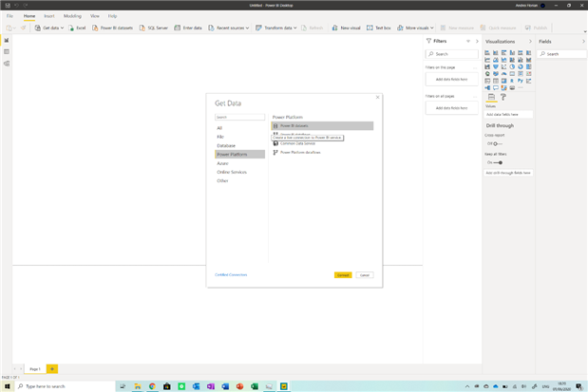The height and width of the screenshot is (392, 588).
Task: Open Excel from the Windows taskbar
Action: pos(255,386)
